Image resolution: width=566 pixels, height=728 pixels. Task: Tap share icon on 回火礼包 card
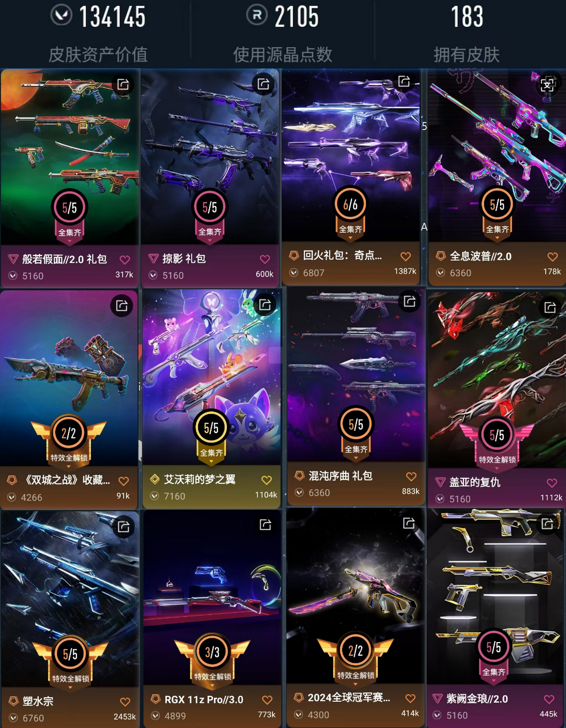coord(404,81)
